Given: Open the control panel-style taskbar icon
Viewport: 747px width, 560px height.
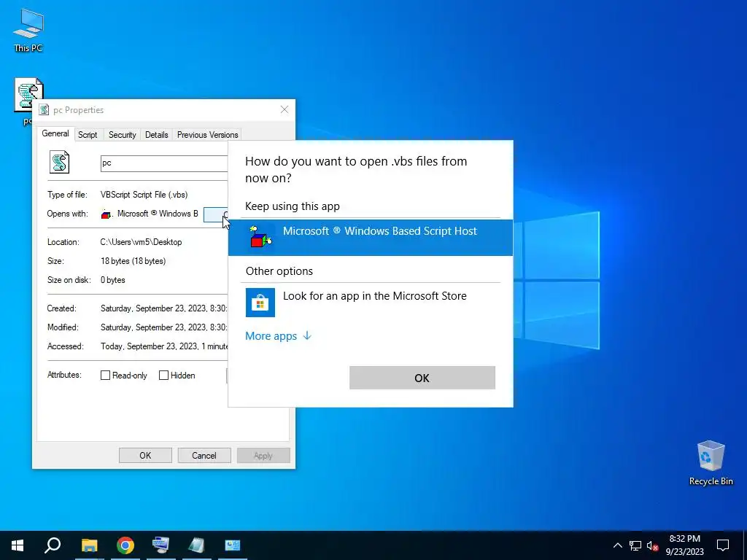Looking at the screenshot, I should pyautogui.click(x=233, y=545).
